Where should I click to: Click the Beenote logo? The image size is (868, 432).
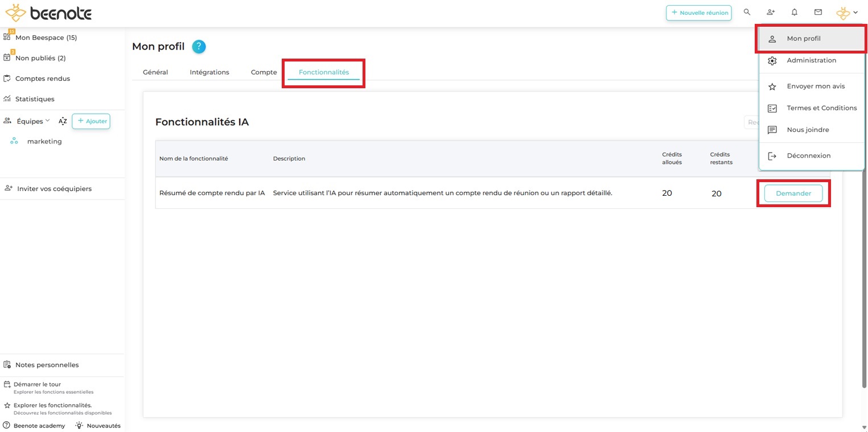(x=48, y=13)
